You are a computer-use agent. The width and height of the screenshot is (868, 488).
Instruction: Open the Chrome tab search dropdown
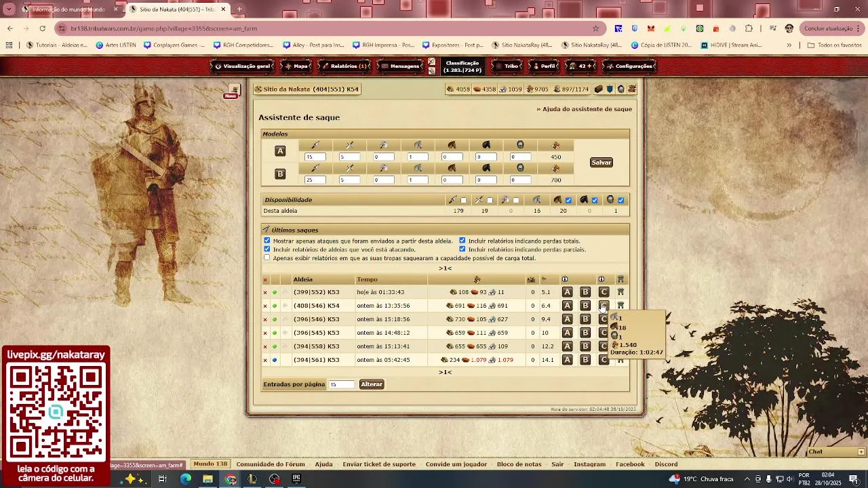(9, 9)
